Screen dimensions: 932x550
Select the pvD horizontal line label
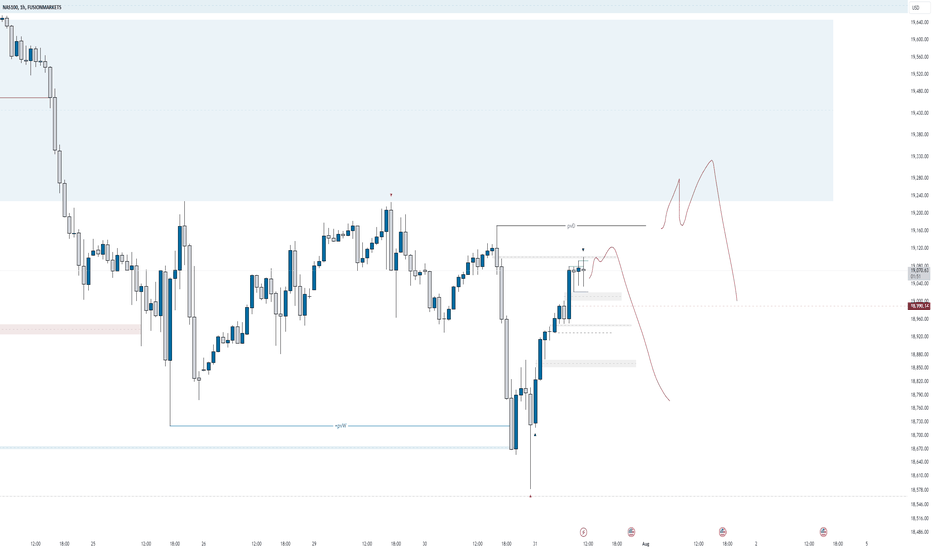tap(571, 226)
